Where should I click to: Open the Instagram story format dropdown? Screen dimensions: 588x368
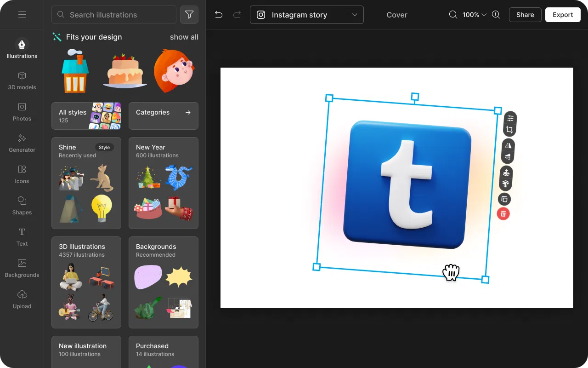pyautogui.click(x=307, y=15)
